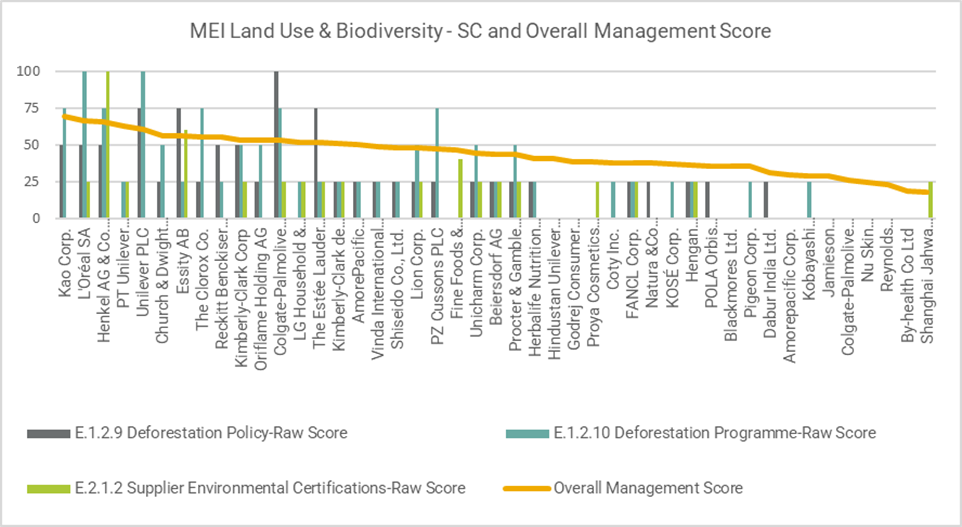Select the tallest dark gray Deforestation Policy bar
This screenshot has width=962, height=527.
(x=276, y=144)
